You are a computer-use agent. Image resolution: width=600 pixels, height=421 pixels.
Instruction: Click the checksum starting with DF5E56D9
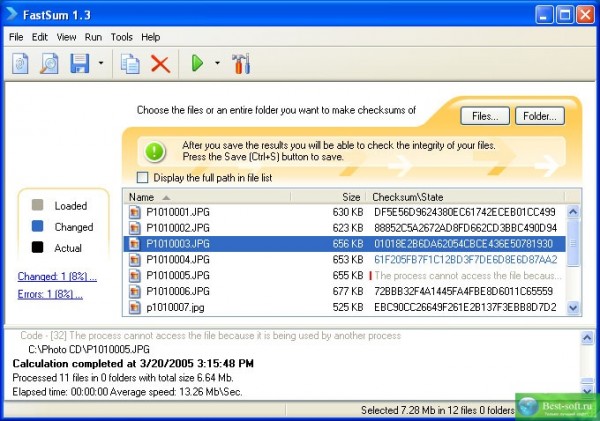click(x=465, y=212)
